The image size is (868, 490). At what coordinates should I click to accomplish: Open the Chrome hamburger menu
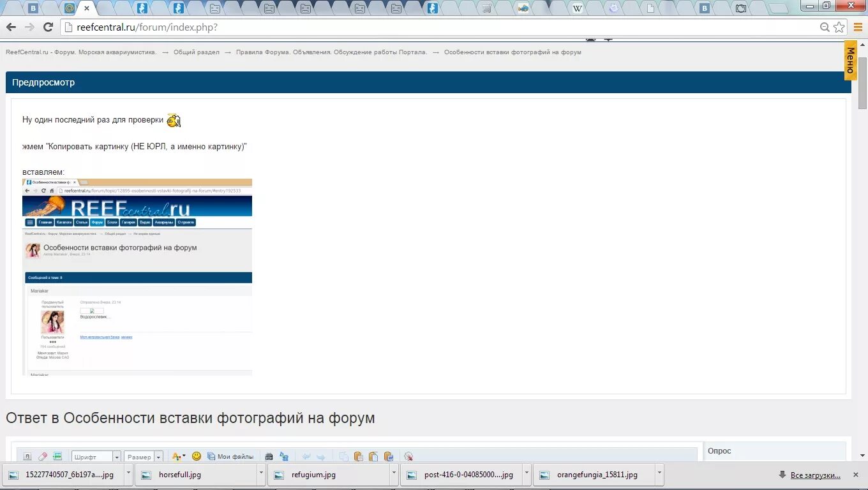[x=858, y=27]
